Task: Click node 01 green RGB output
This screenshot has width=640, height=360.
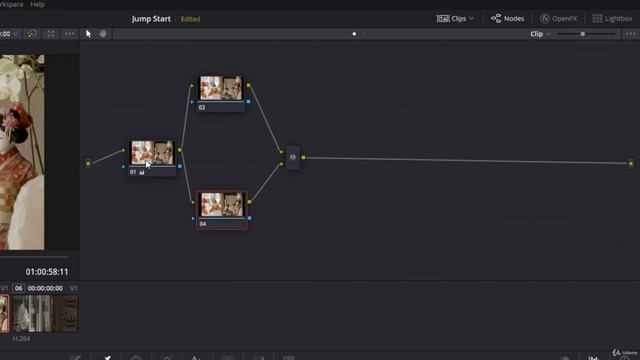Action: [180, 150]
